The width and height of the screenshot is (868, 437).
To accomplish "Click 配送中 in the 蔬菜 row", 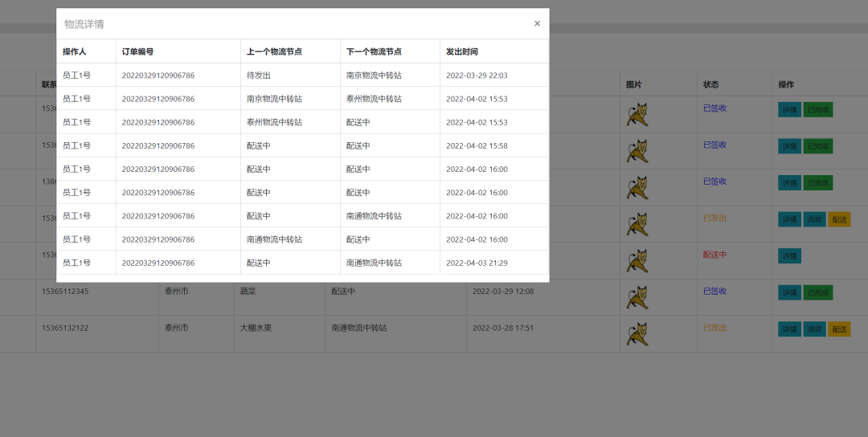I will [343, 291].
